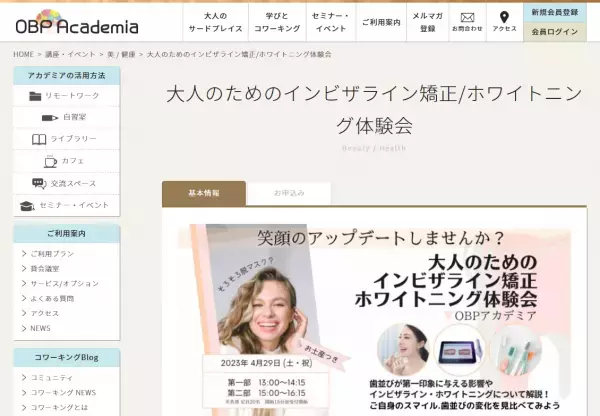Open the access map pin icon
The height and width of the screenshot is (416, 600).
504,17
